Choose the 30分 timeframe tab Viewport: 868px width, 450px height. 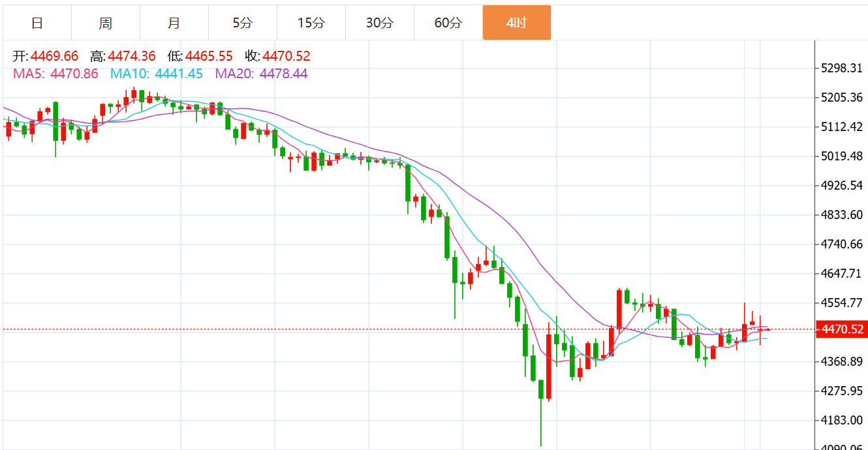(379, 23)
